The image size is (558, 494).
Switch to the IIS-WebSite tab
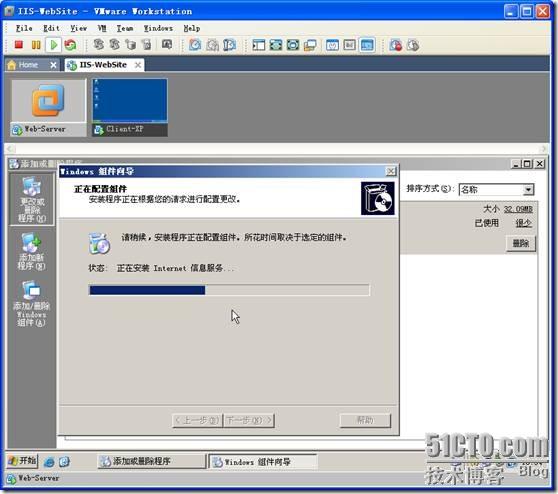pos(103,65)
